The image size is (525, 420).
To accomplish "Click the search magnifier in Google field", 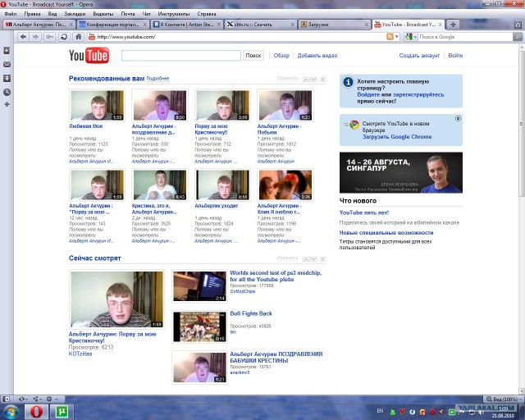I will tap(518, 37).
